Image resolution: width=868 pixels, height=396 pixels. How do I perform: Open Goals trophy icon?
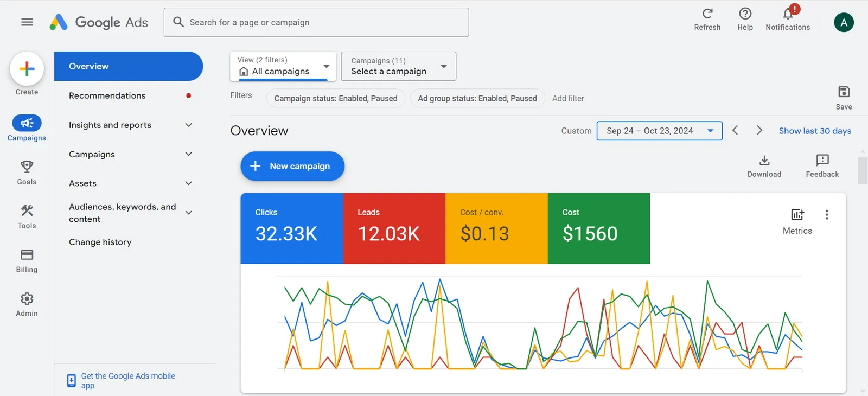(27, 167)
